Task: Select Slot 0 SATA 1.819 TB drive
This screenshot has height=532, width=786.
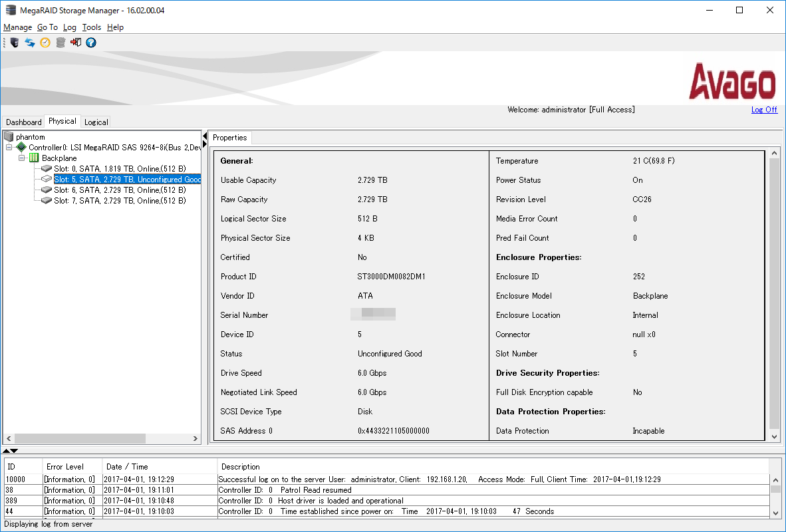Action: pos(120,169)
